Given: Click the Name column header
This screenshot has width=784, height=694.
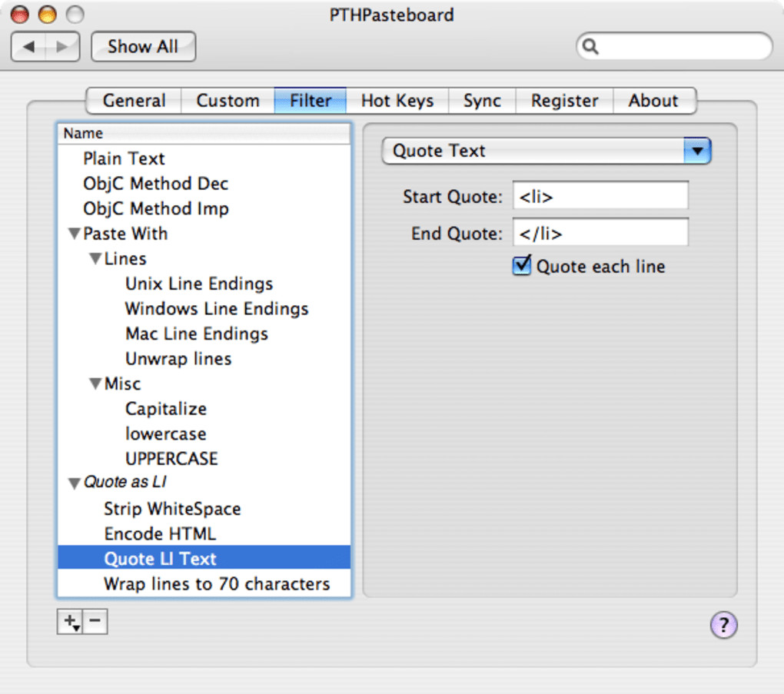Looking at the screenshot, I should click(x=204, y=134).
